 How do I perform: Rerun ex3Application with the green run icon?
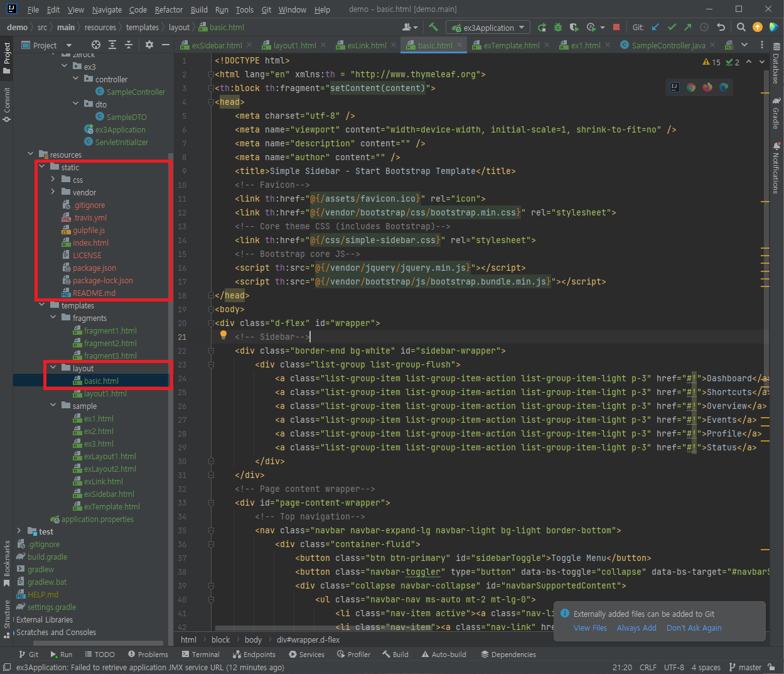[542, 27]
